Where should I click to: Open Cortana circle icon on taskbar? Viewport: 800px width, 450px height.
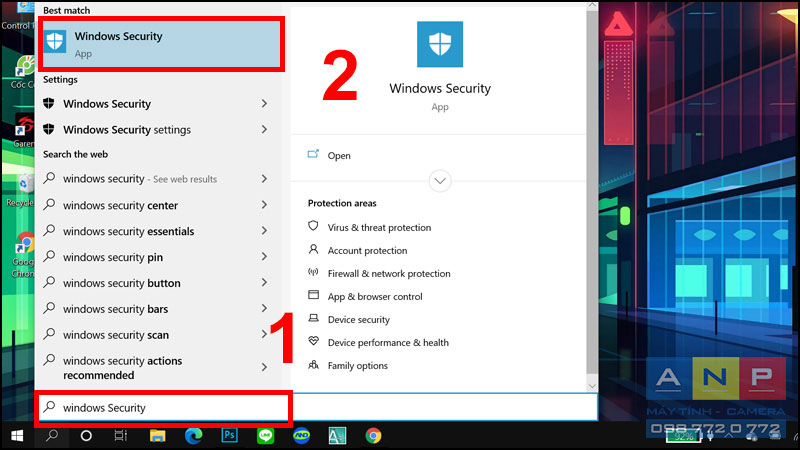[x=86, y=436]
